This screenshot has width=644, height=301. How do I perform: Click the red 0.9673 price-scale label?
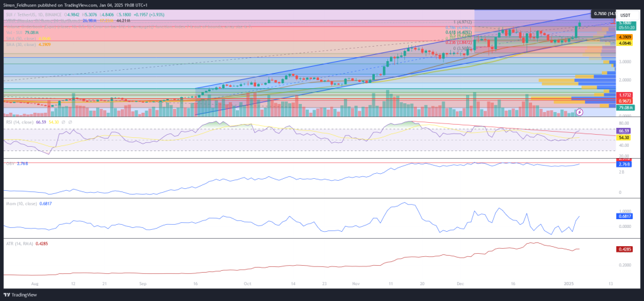pyautogui.click(x=624, y=100)
